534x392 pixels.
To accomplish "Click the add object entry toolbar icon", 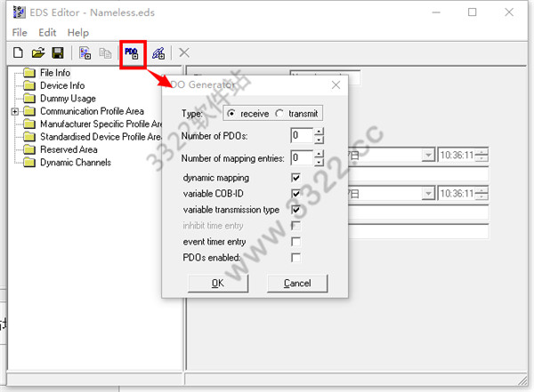I will coord(85,52).
